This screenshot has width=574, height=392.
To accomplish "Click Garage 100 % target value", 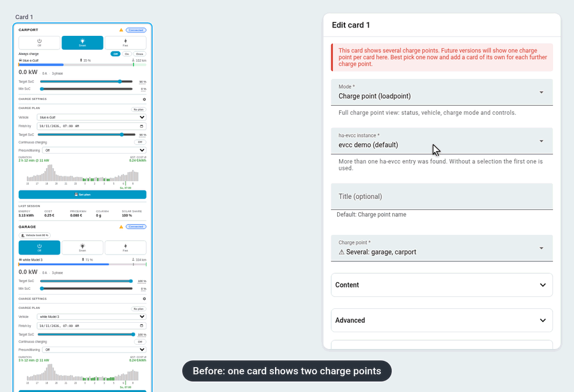I will (x=142, y=281).
